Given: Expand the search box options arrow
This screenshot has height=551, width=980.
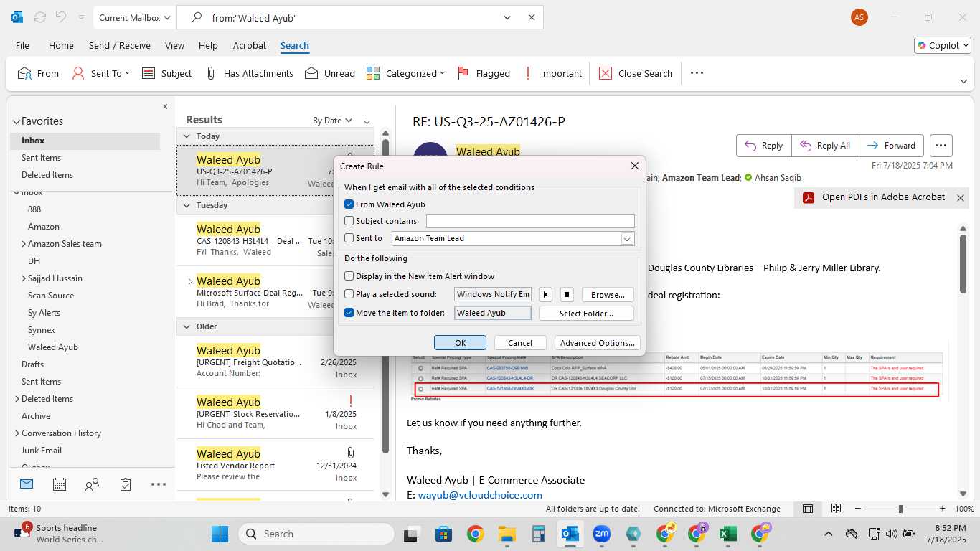Looking at the screenshot, I should click(x=508, y=17).
